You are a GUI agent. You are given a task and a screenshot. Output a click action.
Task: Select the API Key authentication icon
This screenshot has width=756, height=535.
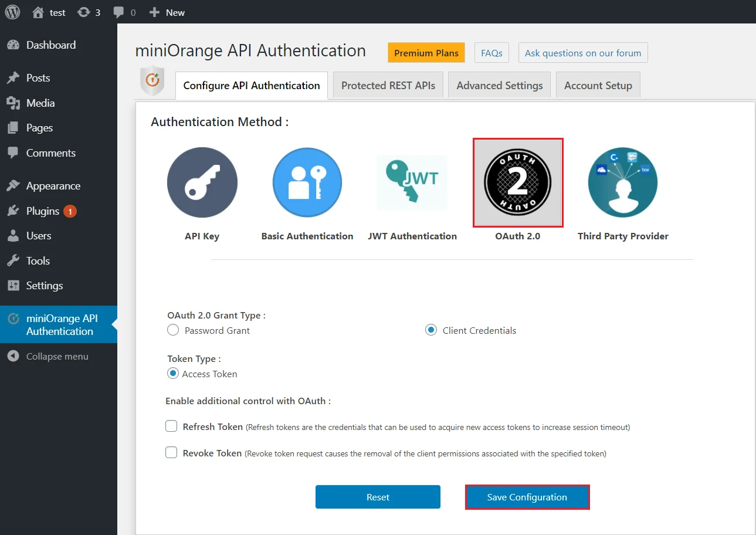202,182
